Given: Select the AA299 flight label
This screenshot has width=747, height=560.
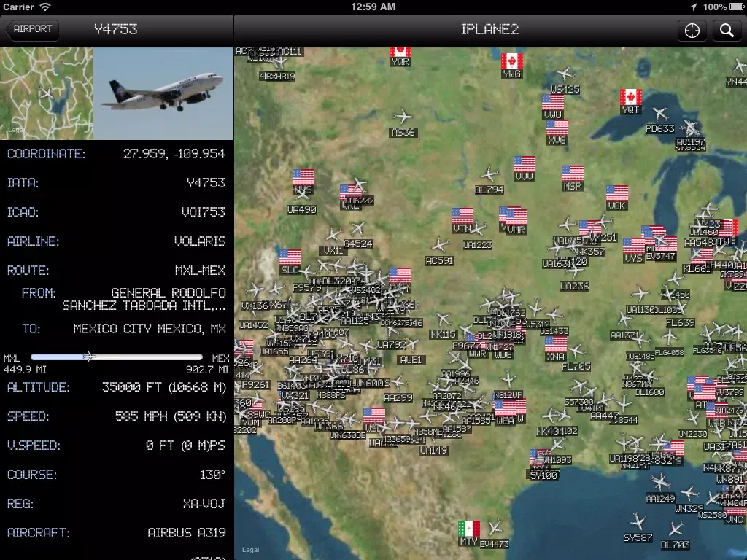Looking at the screenshot, I should tap(398, 397).
